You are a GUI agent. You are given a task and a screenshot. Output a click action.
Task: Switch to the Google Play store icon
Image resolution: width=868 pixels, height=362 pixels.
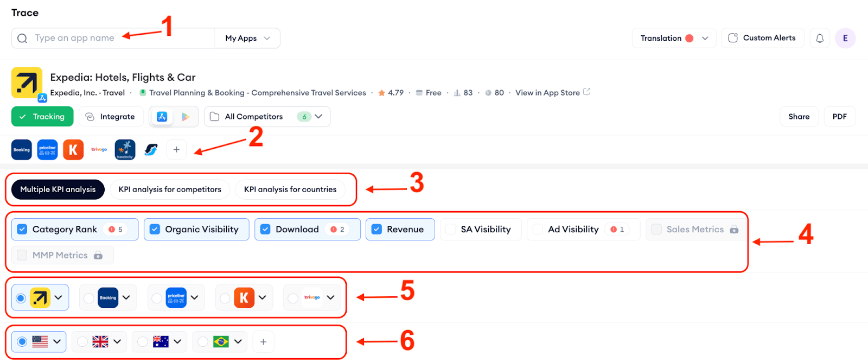pyautogui.click(x=185, y=117)
